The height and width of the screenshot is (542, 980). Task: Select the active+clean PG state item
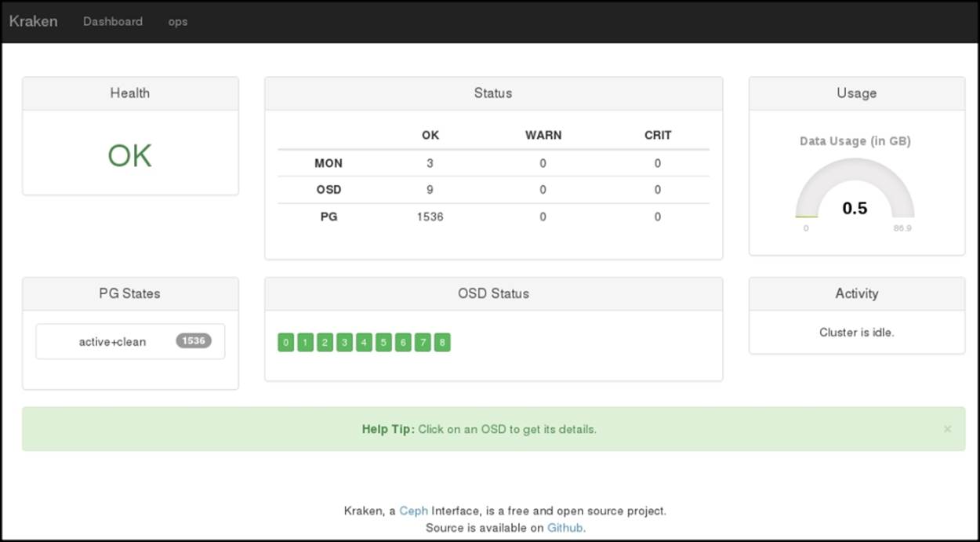(112, 342)
